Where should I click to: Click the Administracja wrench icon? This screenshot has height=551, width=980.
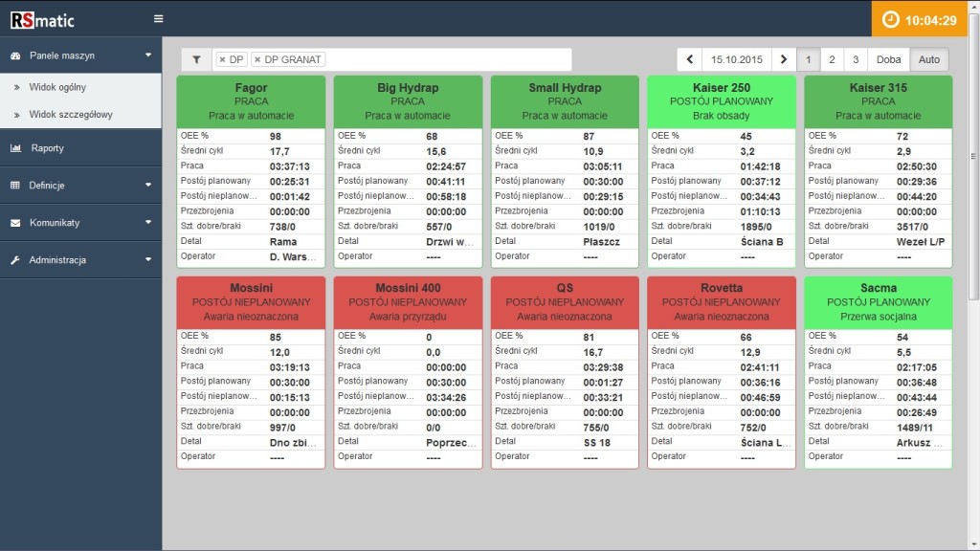click(x=15, y=260)
